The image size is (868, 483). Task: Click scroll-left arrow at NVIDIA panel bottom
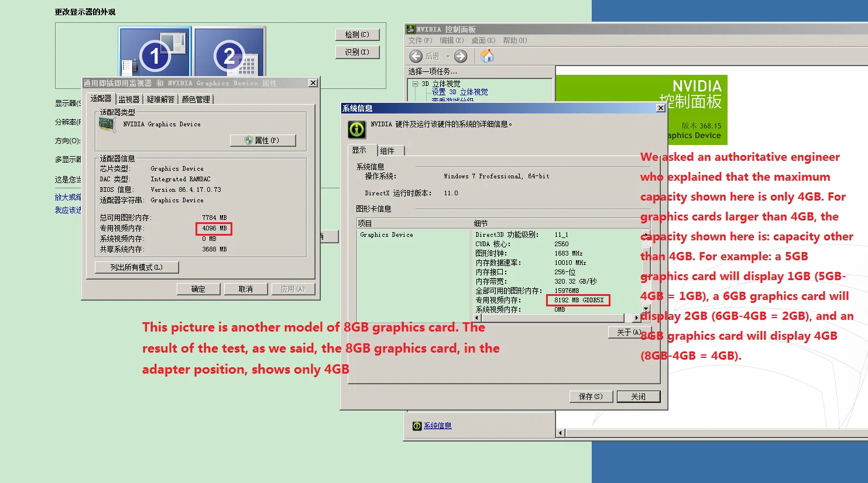pyautogui.click(x=560, y=433)
